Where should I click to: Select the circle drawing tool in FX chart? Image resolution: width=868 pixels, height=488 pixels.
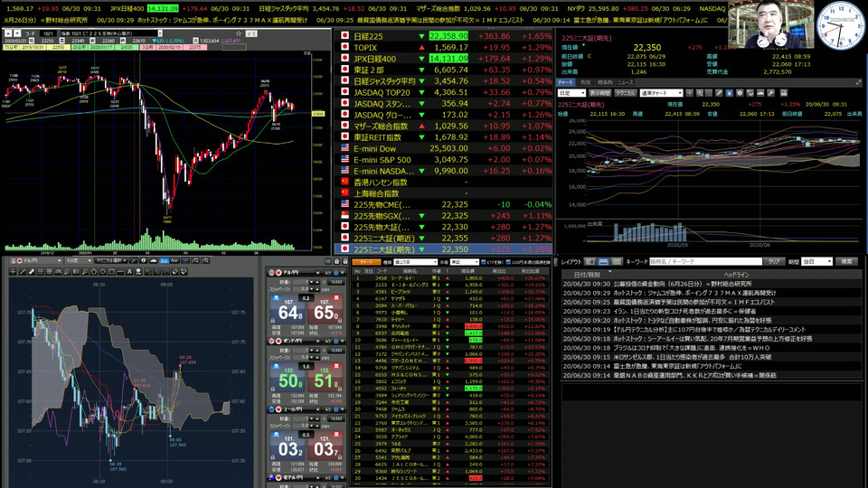coord(102,272)
